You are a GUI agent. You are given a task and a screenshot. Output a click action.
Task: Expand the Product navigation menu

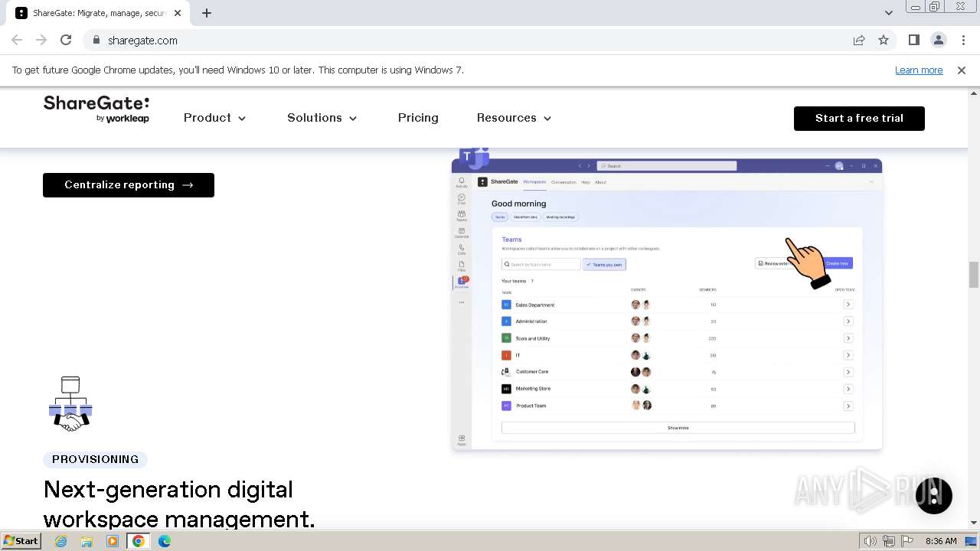click(x=215, y=118)
